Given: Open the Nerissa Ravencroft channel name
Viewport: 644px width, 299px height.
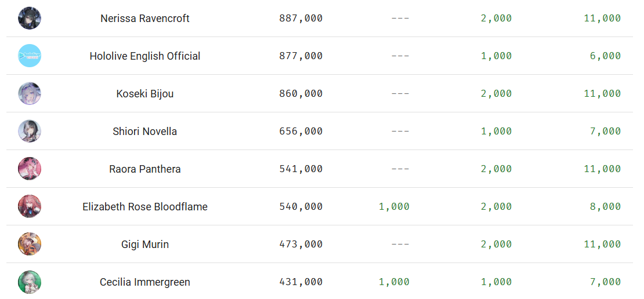Looking at the screenshot, I should tap(145, 19).
